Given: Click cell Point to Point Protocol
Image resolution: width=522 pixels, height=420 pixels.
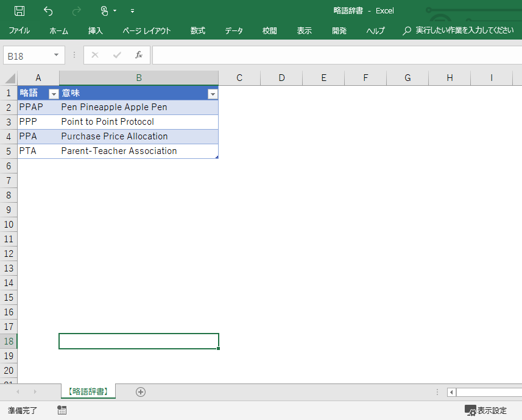Looking at the screenshot, I should 139,122.
